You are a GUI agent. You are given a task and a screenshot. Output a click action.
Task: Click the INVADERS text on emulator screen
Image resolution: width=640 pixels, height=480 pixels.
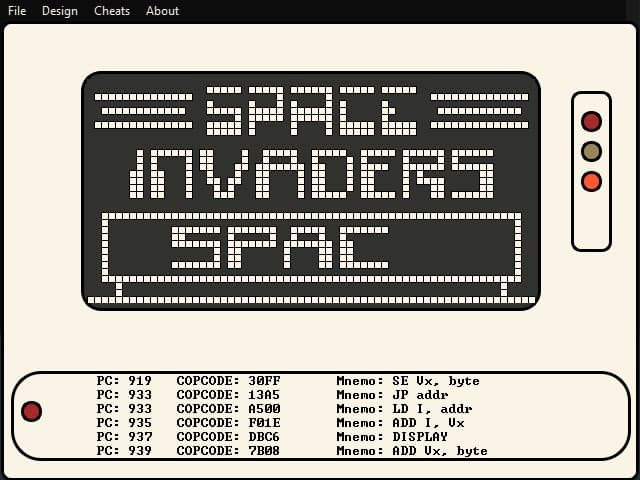(x=311, y=174)
